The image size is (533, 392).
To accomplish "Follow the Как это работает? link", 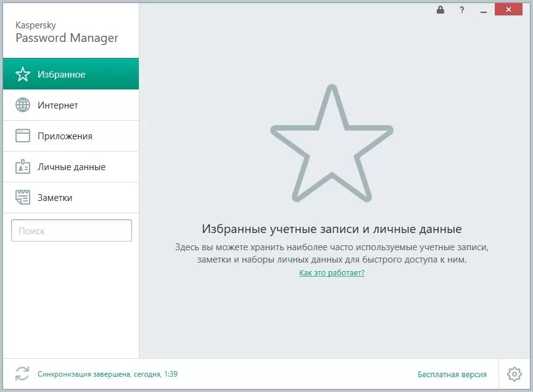I will click(x=332, y=273).
